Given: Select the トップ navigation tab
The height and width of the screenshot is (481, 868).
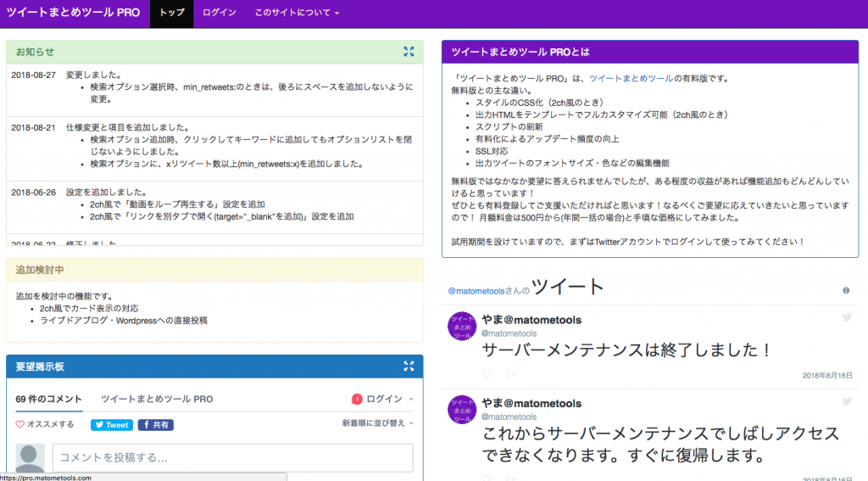Looking at the screenshot, I should 171,13.
